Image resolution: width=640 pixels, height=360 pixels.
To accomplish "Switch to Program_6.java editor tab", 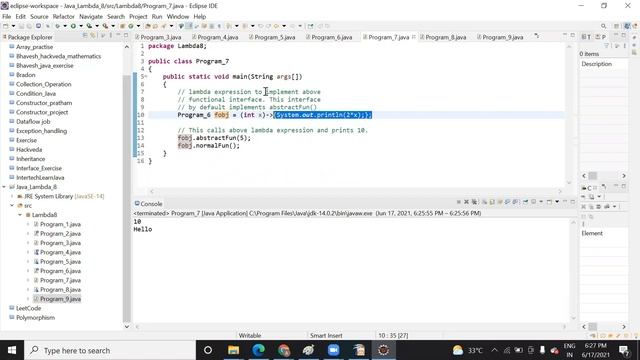I will [x=331, y=37].
